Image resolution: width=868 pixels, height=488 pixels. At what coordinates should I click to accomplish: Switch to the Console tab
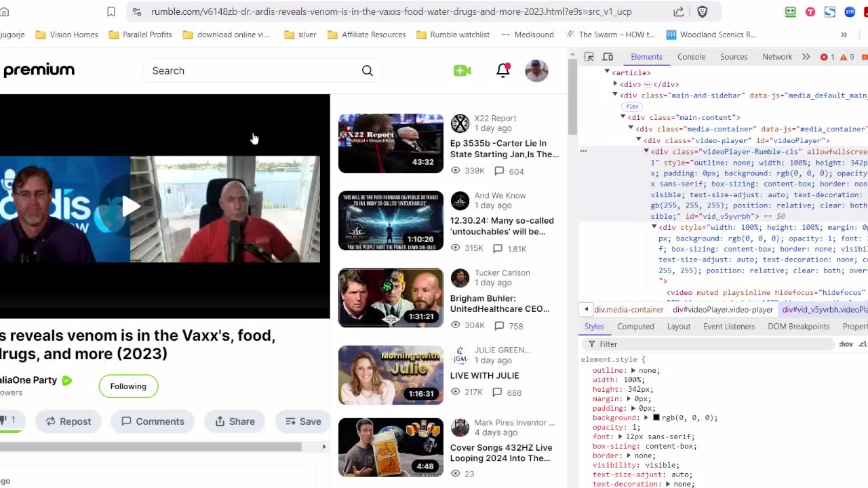point(691,57)
